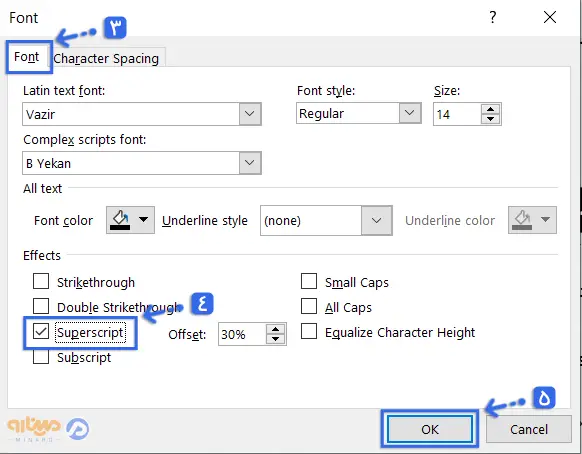Expand the Latin text font dropdown

pos(250,114)
